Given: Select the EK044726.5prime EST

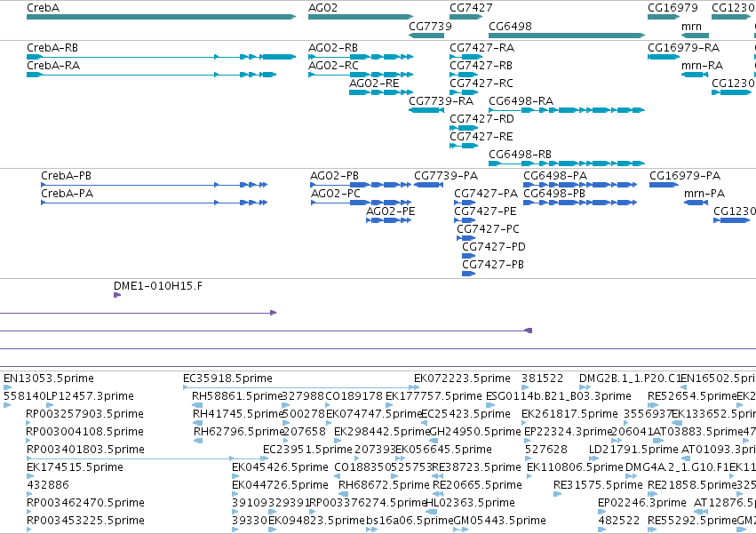Looking at the screenshot, I should click(235, 494).
